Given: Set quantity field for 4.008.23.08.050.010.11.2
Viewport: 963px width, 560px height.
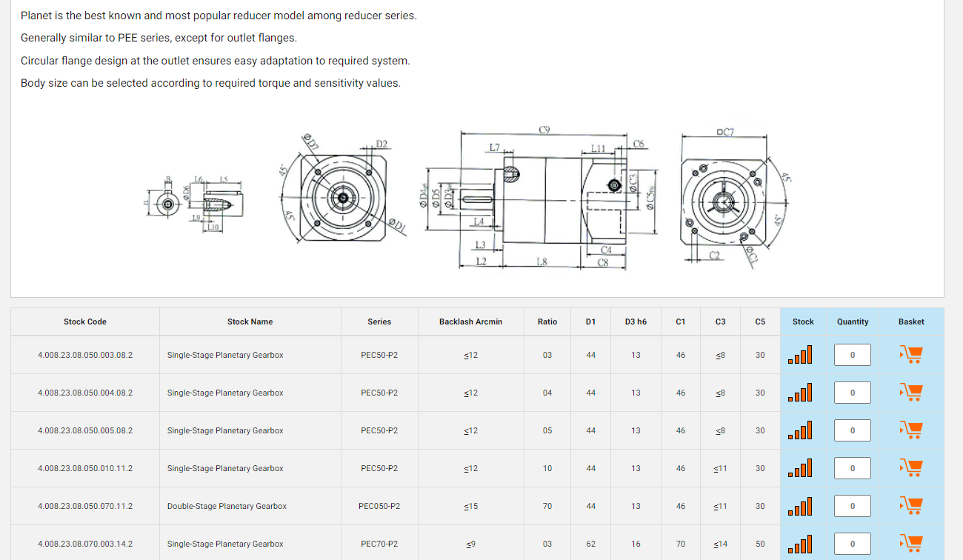Looking at the screenshot, I should [853, 468].
